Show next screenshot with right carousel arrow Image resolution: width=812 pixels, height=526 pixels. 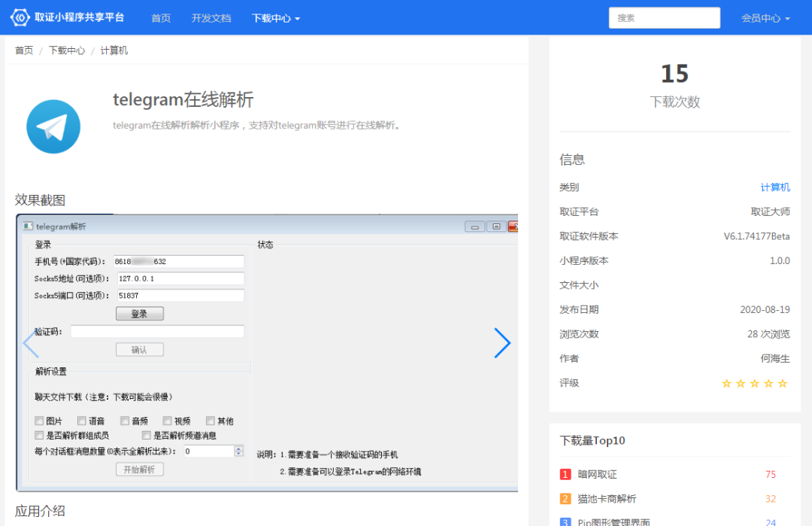click(x=501, y=342)
